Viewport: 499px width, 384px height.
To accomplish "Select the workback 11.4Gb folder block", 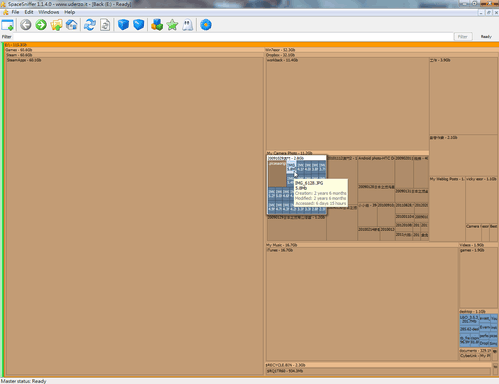I will (x=347, y=104).
